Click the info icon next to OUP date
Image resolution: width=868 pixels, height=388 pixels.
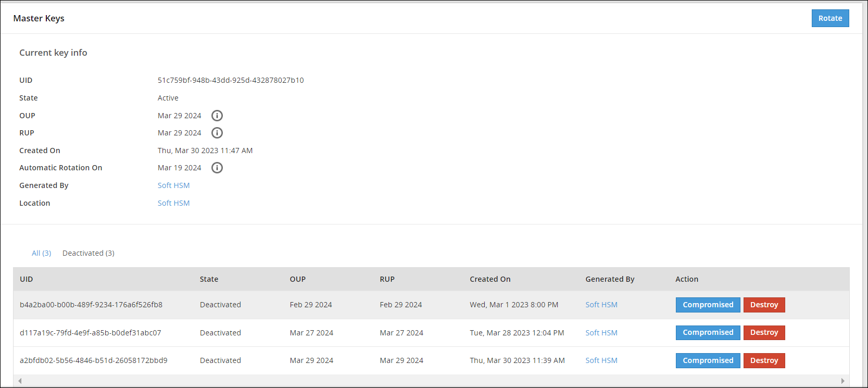(217, 116)
